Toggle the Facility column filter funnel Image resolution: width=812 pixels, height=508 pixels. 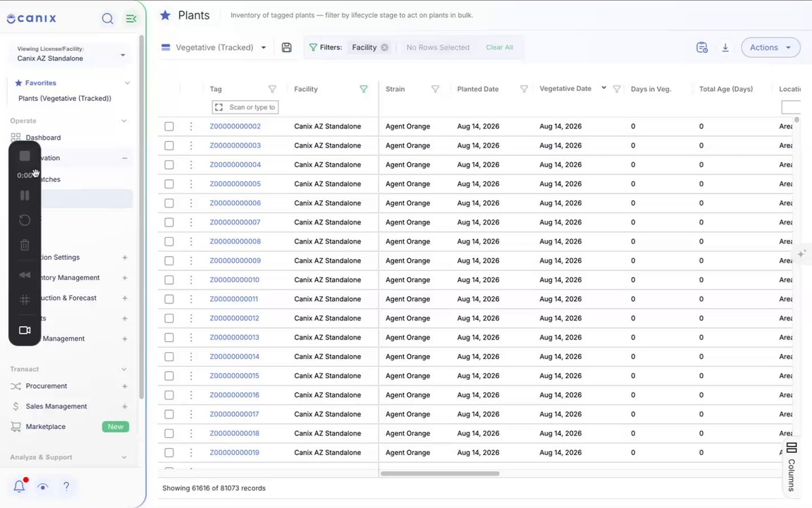364,89
